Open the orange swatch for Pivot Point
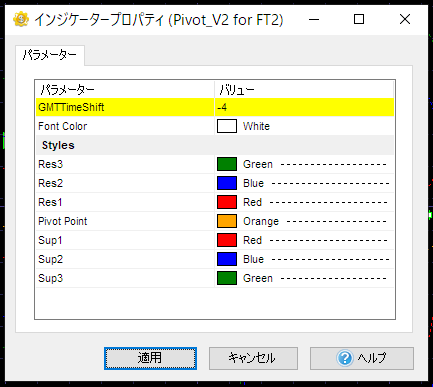The height and width of the screenshot is (387, 433). [227, 221]
